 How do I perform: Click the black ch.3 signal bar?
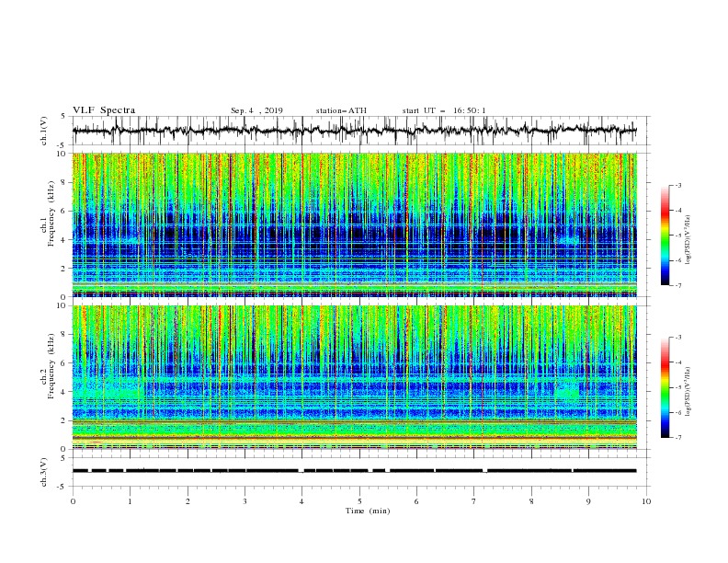pos(354,471)
